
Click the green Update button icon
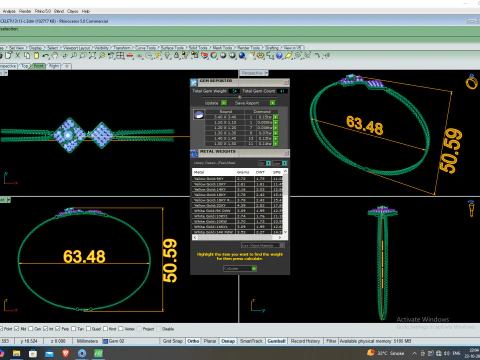(224, 103)
